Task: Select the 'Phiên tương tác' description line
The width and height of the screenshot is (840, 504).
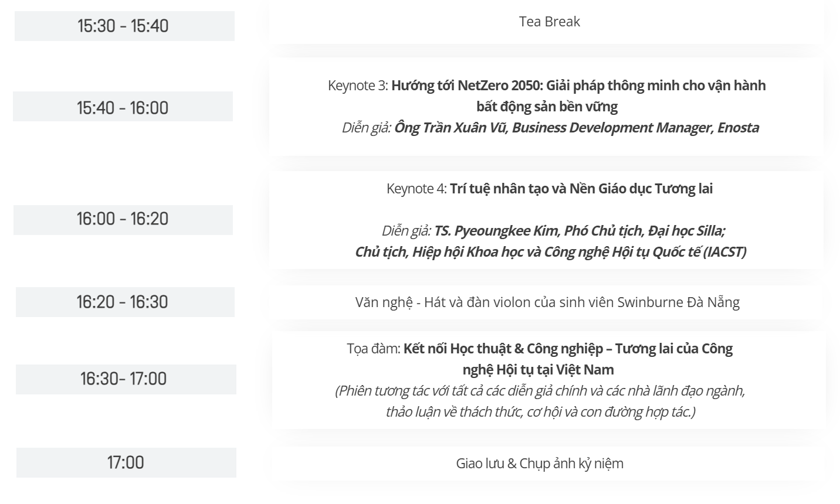Action: (540, 391)
